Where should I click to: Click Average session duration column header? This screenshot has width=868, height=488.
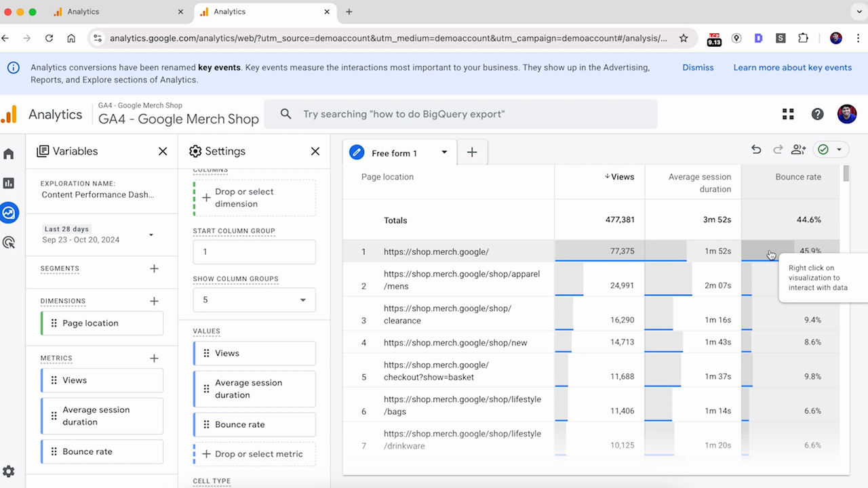tap(700, 183)
